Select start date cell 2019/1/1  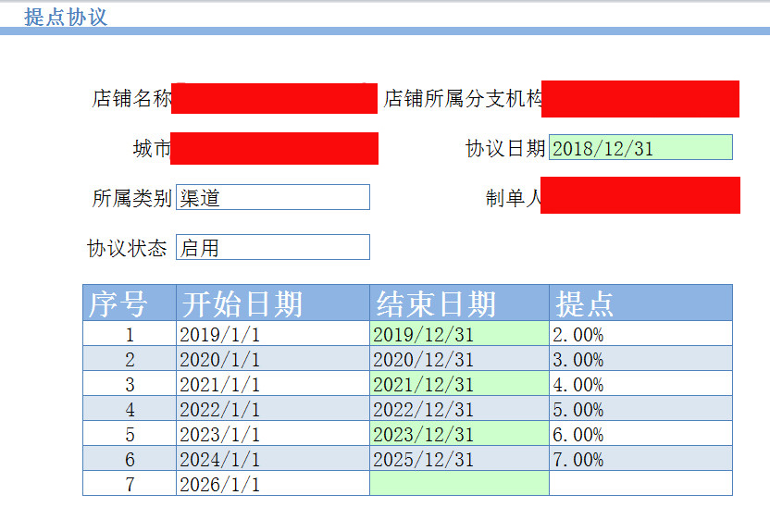tap(272, 334)
